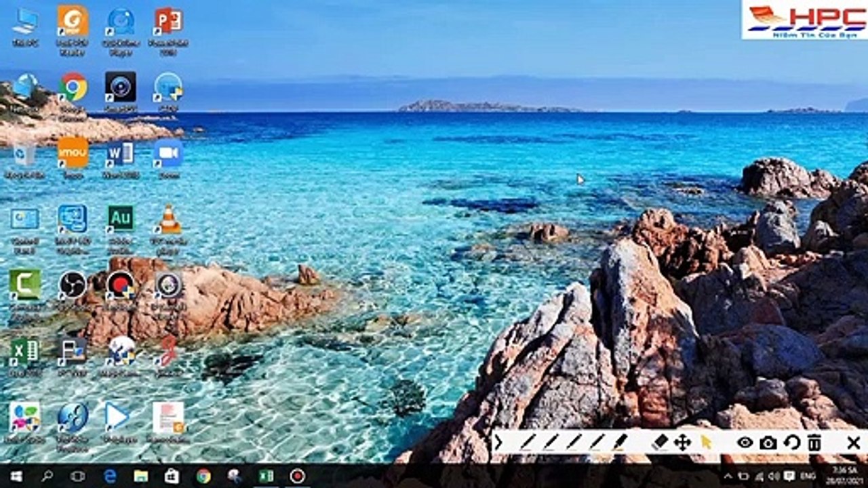This screenshot has height=488, width=868.
Task: Select the OBS Studio desktop shortcut
Action: (73, 290)
